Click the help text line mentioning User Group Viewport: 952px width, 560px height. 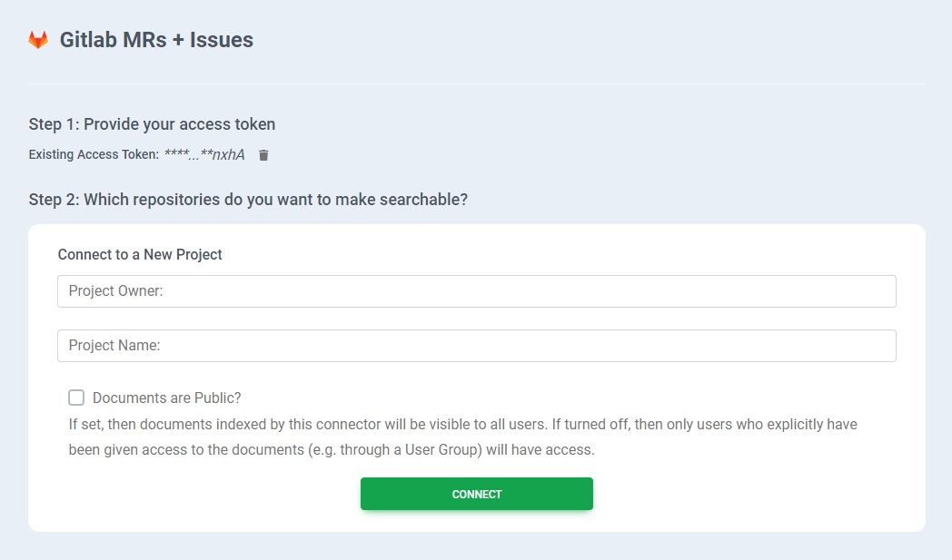tap(331, 449)
